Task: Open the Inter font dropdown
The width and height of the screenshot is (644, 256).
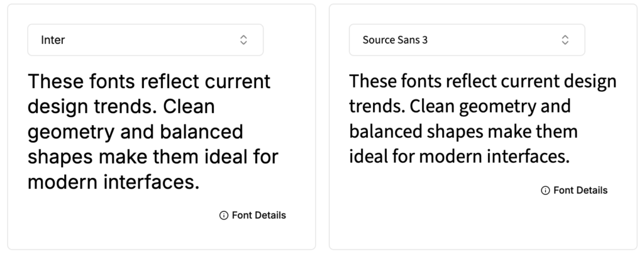Action: pos(145,40)
